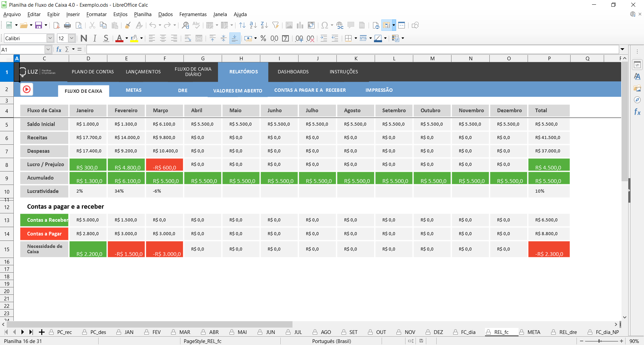Click the Print icon in toolbar
Image resolution: width=644 pixels, height=345 pixels.
tap(67, 25)
